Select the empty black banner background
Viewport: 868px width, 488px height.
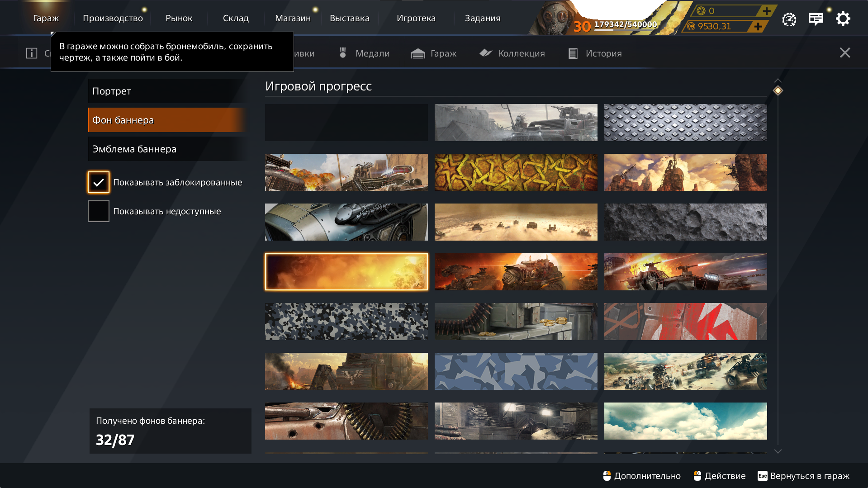click(346, 123)
